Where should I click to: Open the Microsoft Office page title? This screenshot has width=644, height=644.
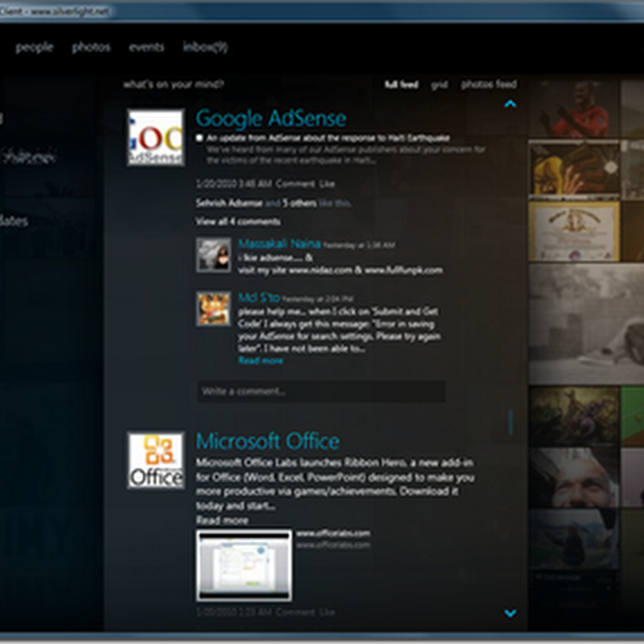268,441
